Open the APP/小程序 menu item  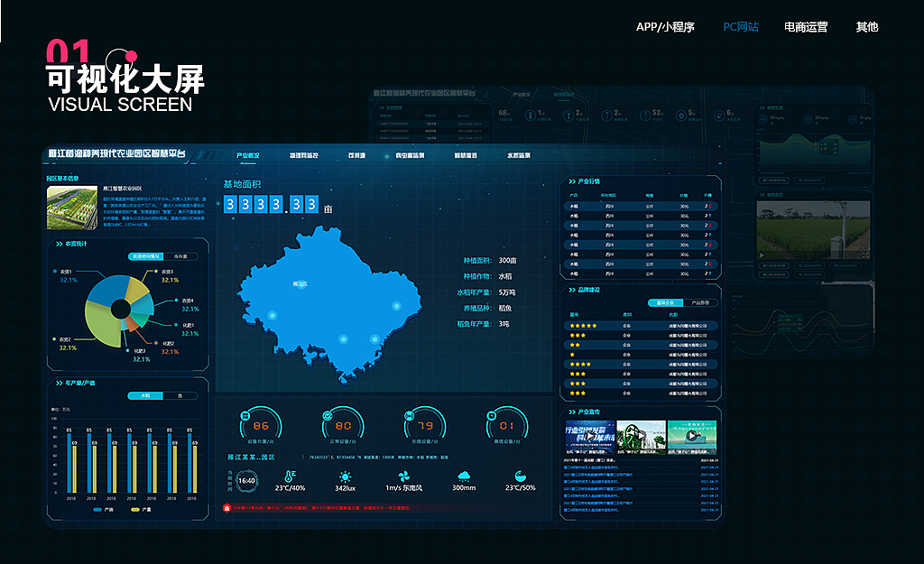click(x=665, y=27)
